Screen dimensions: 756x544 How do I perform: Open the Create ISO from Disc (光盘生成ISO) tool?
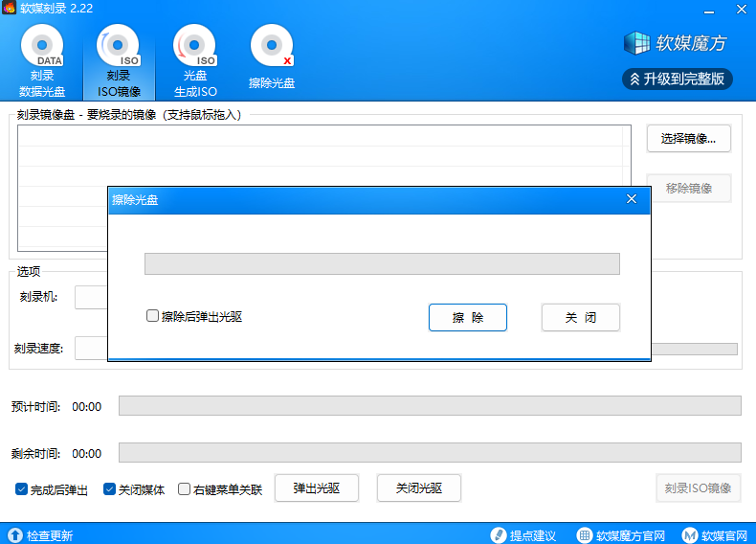194,48
